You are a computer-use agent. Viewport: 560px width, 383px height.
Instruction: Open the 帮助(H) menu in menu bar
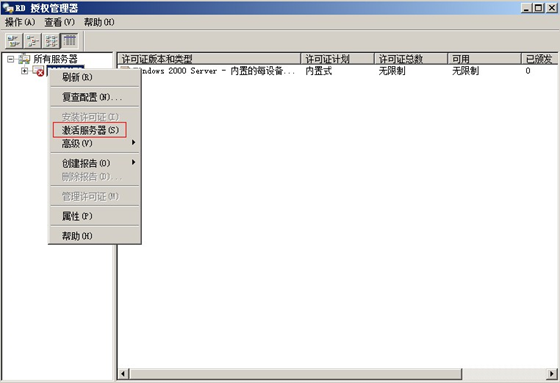click(99, 22)
